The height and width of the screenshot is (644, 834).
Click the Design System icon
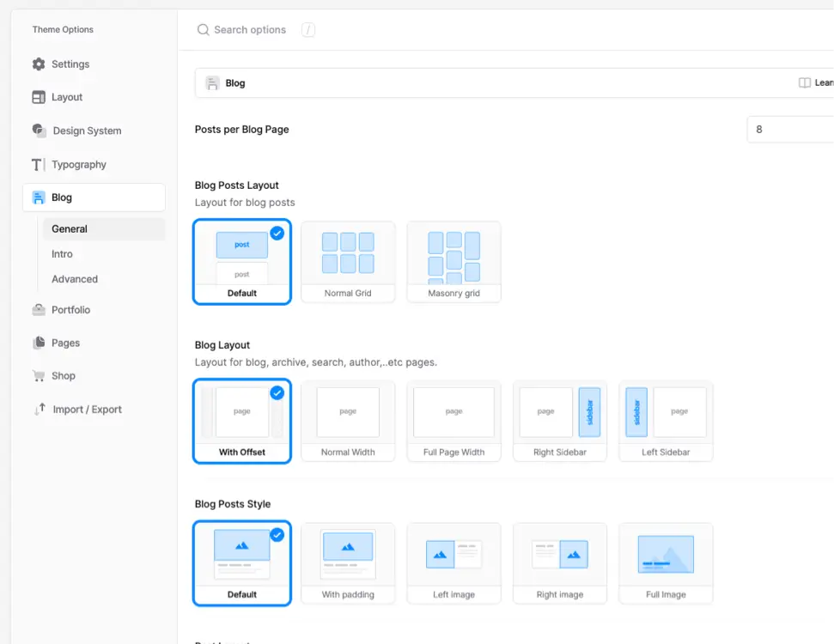tap(40, 131)
